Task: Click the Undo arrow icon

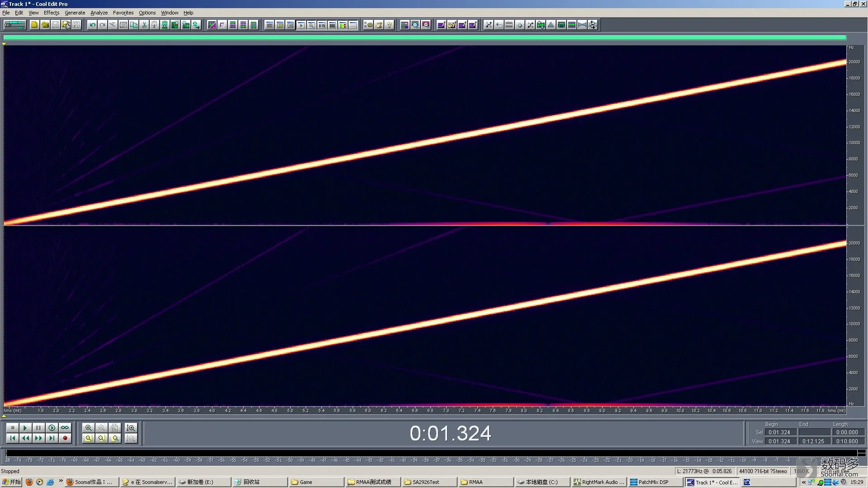Action: point(92,25)
